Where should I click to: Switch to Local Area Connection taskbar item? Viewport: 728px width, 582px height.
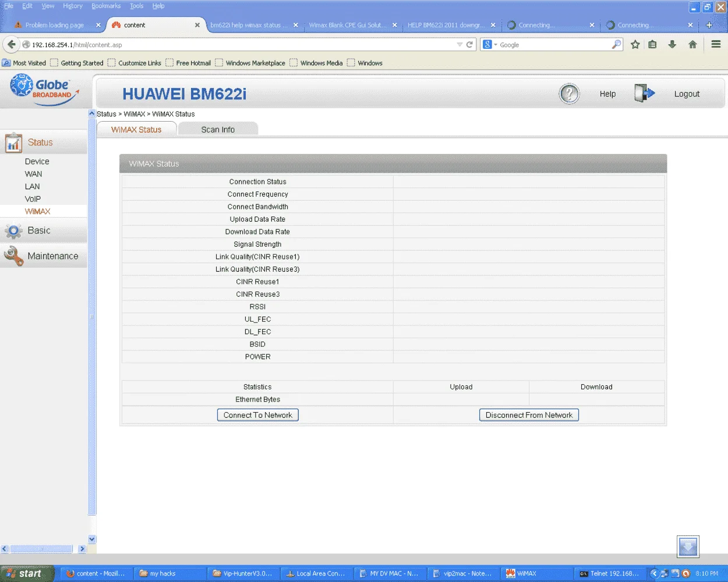pyautogui.click(x=316, y=573)
